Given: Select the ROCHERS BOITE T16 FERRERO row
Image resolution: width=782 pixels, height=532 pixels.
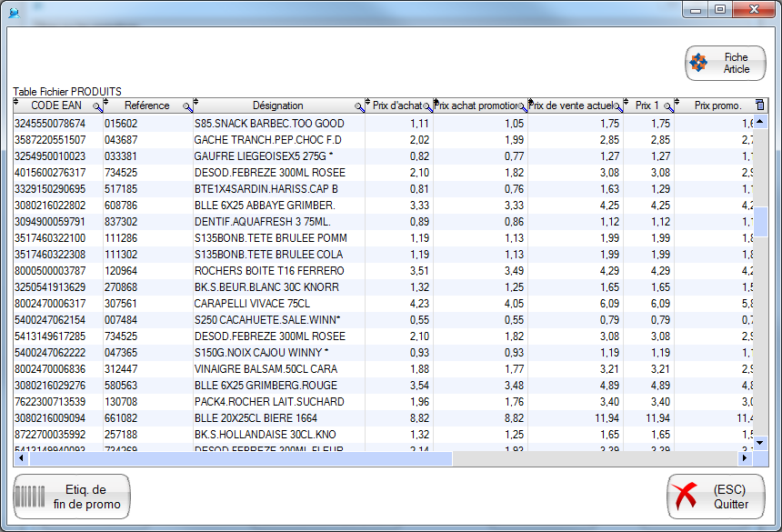Looking at the screenshot, I should point(269,271).
